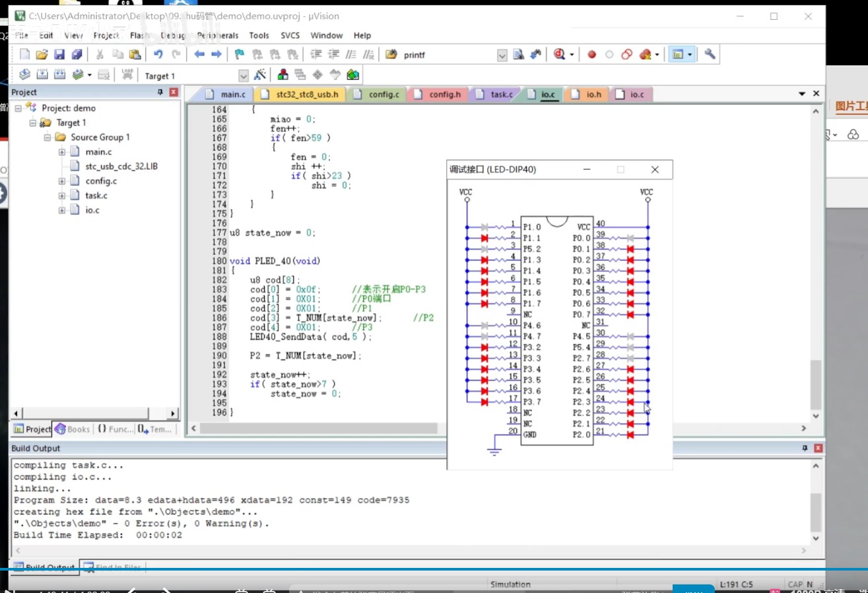This screenshot has height=593, width=868.
Task: Select stc_usb_cdc_32.LIB in project tree
Action: (121, 166)
